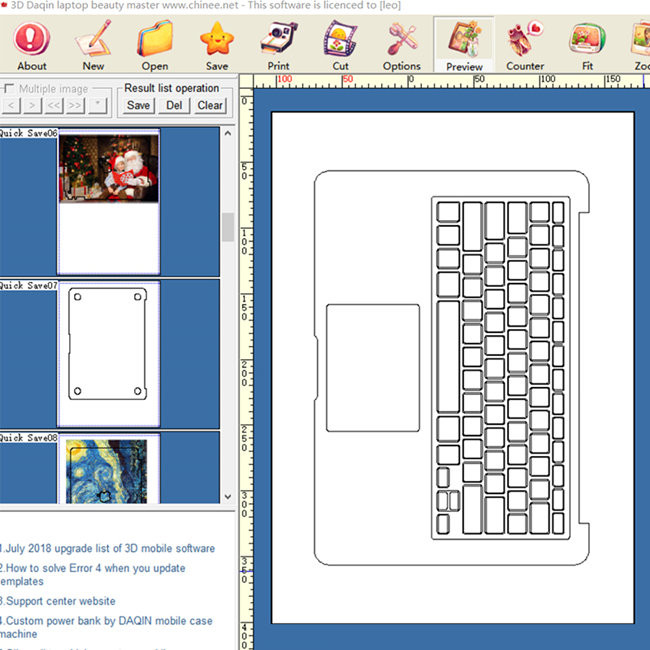Click the Fit toolbar icon
The width and height of the screenshot is (650, 650).
585,45
